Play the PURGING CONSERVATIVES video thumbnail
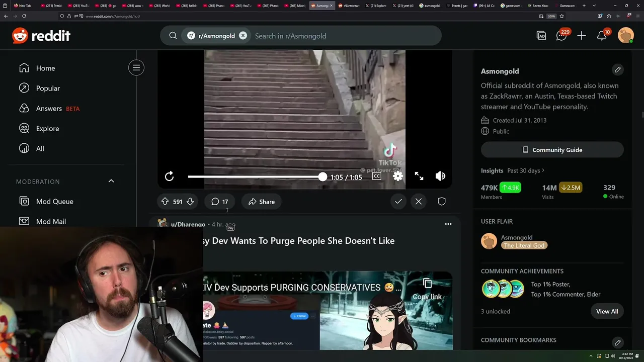Image resolution: width=644 pixels, height=362 pixels. click(x=328, y=310)
